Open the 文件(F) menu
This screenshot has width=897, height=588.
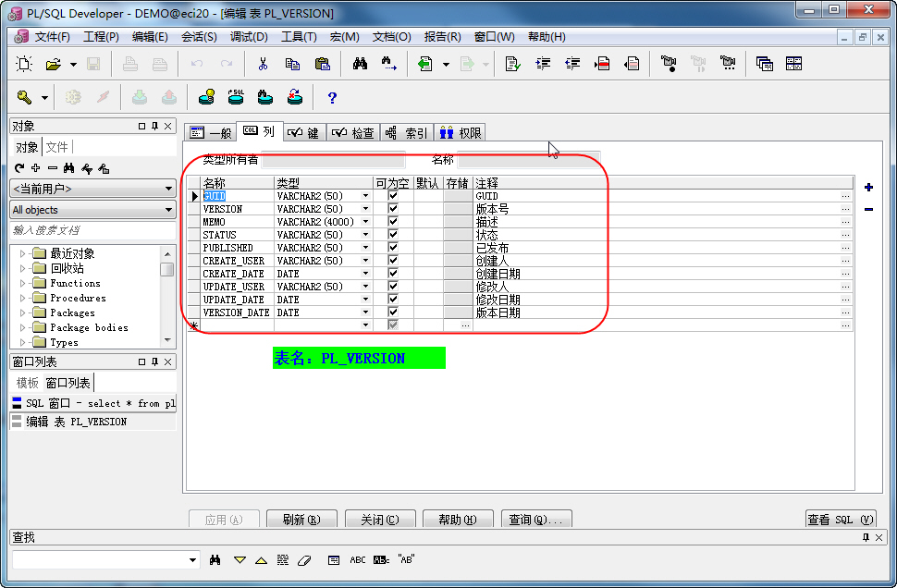[52, 37]
